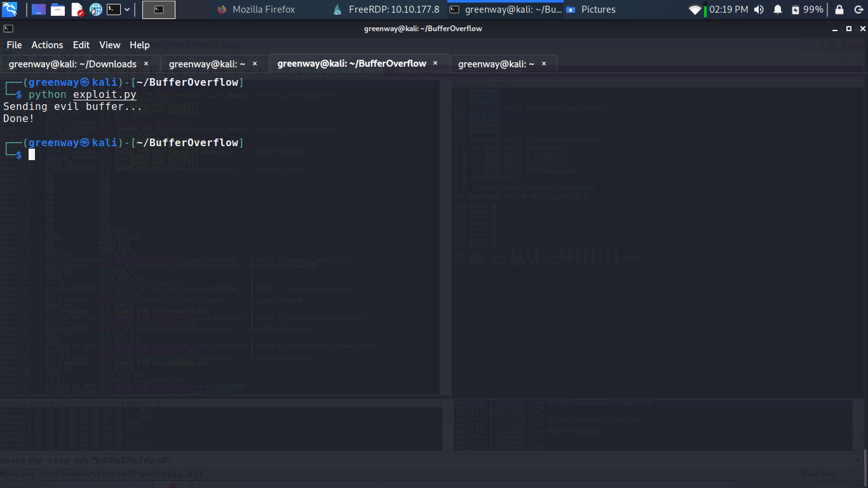Click the terminal window title icon

tap(8, 29)
